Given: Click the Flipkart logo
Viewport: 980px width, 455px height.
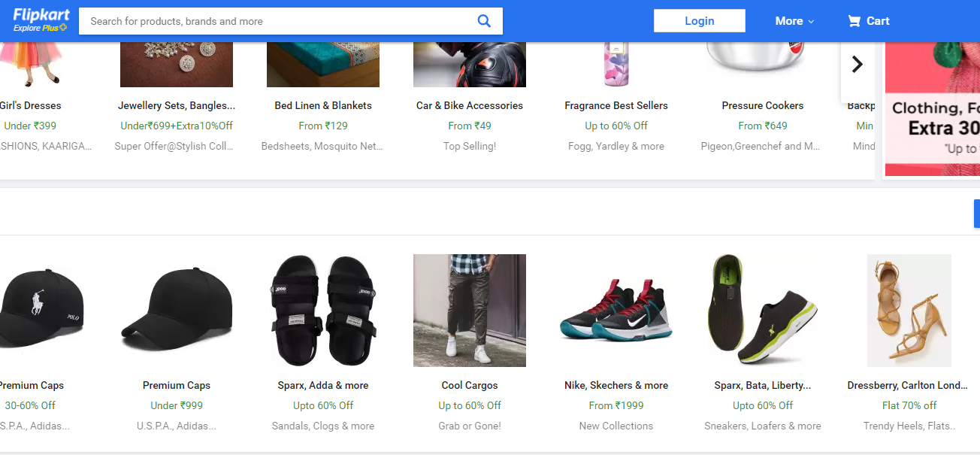Looking at the screenshot, I should click(40, 14).
